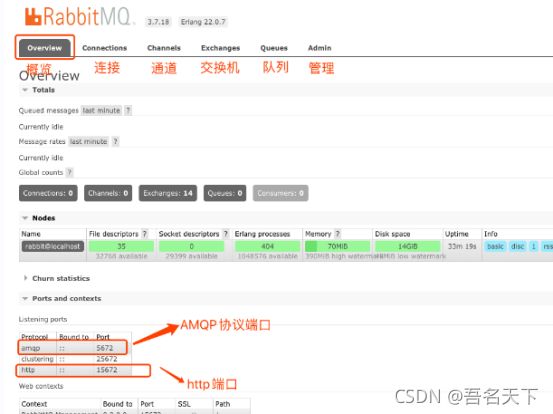Open help for Global counts
Viewport: 553px width, 414px height.
(69, 172)
